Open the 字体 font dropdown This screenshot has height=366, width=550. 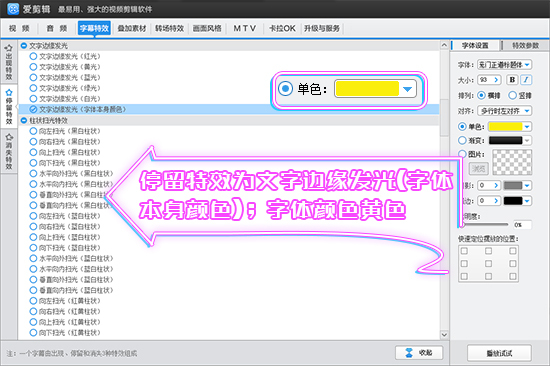tap(505, 65)
